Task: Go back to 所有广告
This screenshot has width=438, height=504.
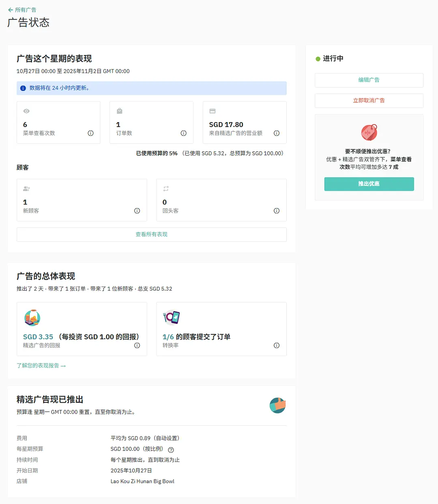Action: click(22, 10)
